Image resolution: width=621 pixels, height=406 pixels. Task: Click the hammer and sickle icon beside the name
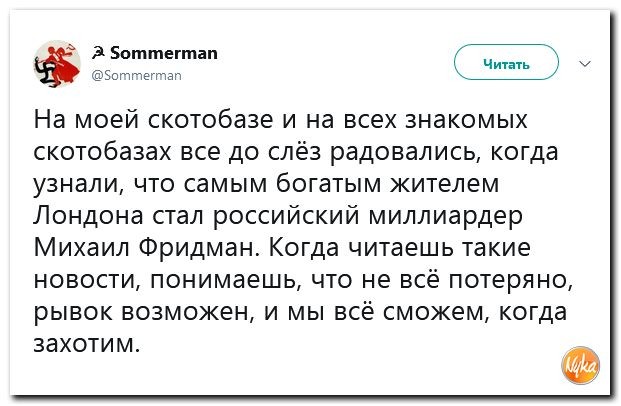[x=98, y=52]
